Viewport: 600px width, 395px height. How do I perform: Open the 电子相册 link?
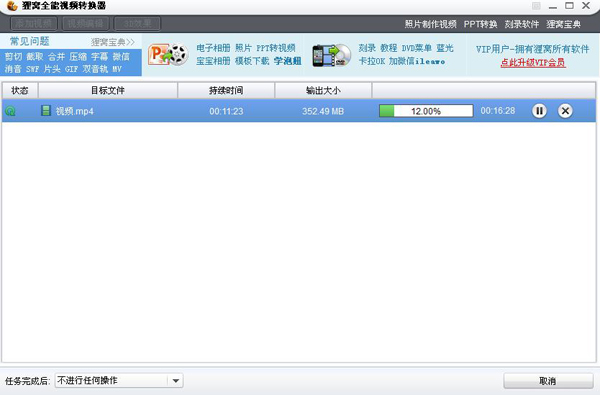213,48
